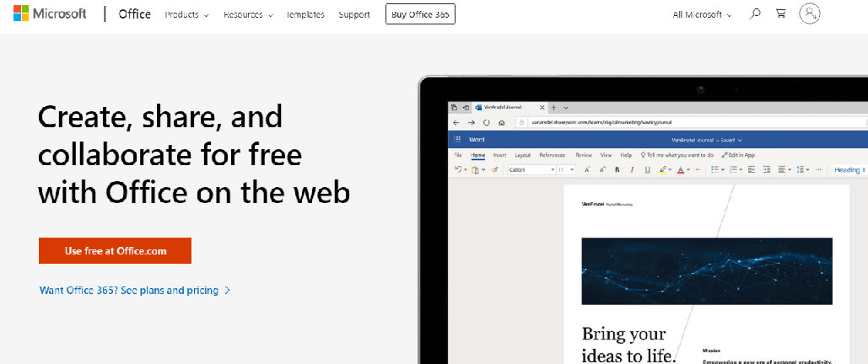Open the Calibri font name dropdown
868x364 pixels.
[553, 170]
